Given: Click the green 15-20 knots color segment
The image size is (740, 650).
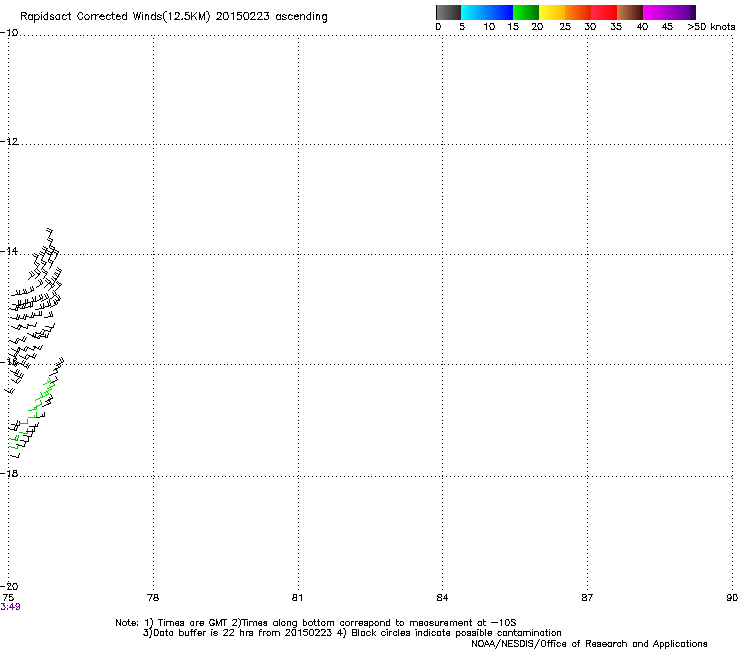Looking at the screenshot, I should coord(526,12).
